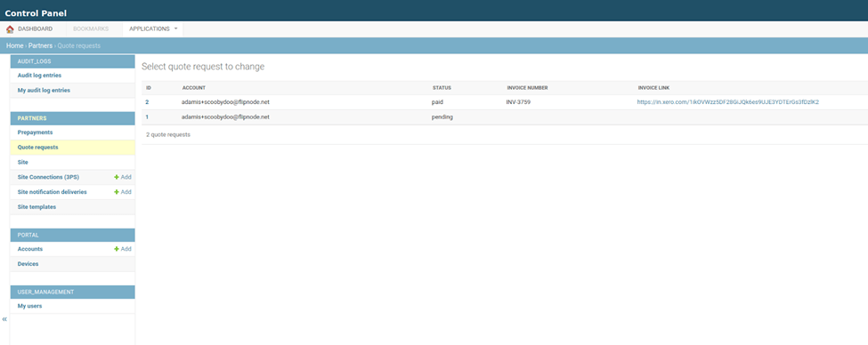Open Accounts under Portal

pos(30,249)
